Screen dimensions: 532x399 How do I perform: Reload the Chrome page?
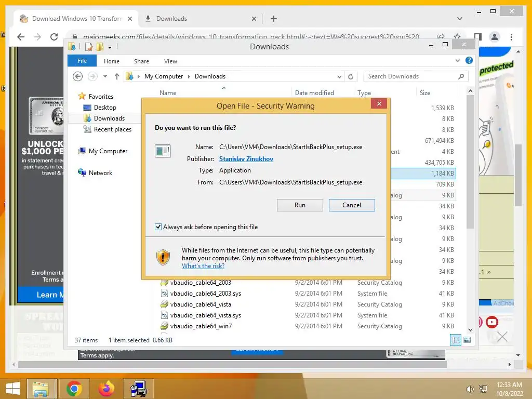point(54,37)
